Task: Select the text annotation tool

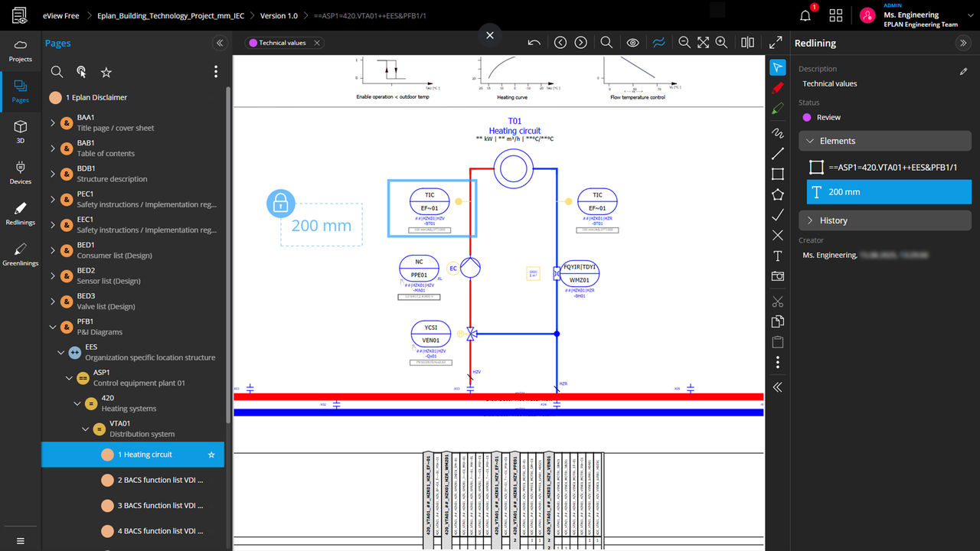Action: point(778,256)
